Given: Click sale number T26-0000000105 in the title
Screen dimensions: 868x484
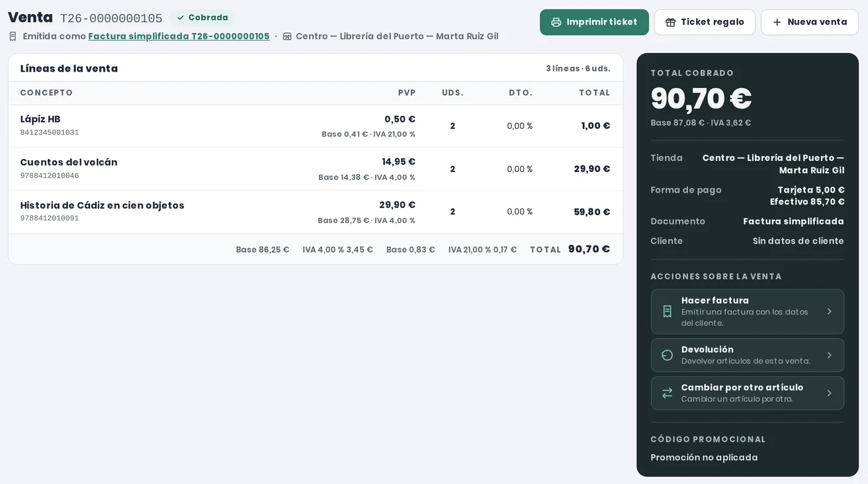Looking at the screenshot, I should [x=111, y=19].
